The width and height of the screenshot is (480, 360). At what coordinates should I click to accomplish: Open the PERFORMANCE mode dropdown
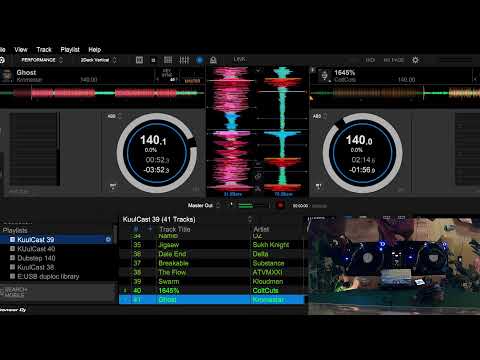pos(42,60)
